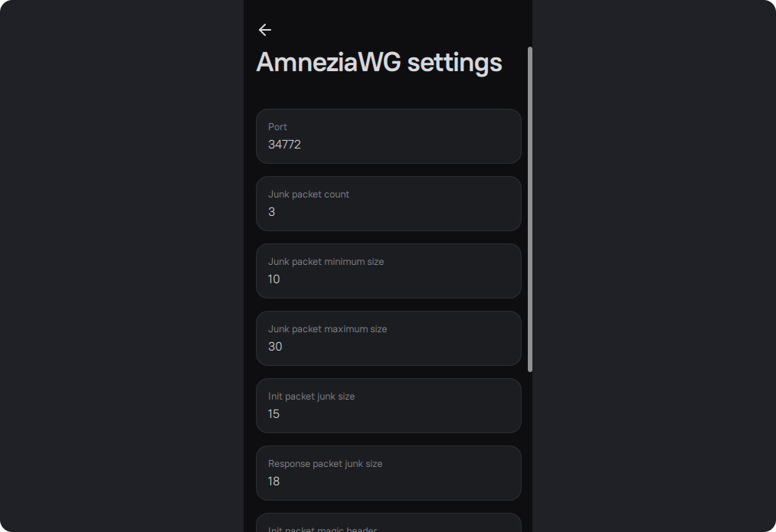Click the response junk size value 18
This screenshot has width=776, height=532.
pos(274,481)
